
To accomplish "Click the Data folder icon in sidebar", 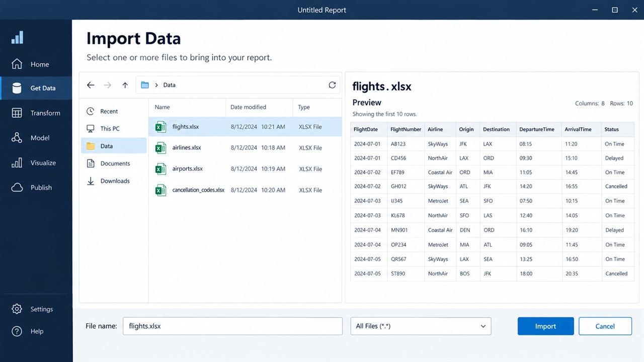I will pyautogui.click(x=91, y=146).
